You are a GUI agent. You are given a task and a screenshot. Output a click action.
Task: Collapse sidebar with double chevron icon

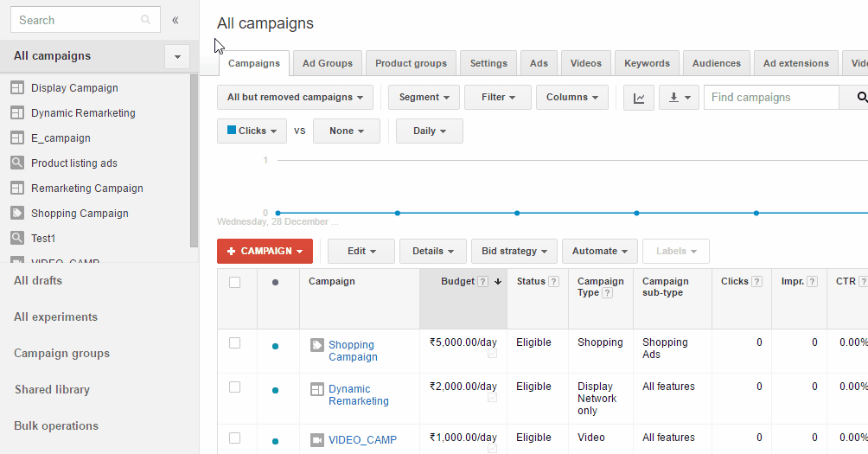(x=175, y=21)
